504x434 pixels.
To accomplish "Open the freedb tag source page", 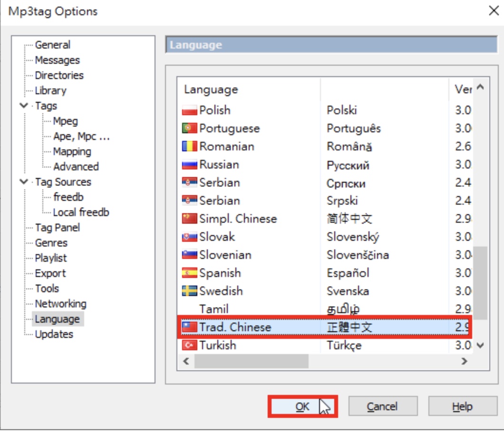I will pos(68,197).
